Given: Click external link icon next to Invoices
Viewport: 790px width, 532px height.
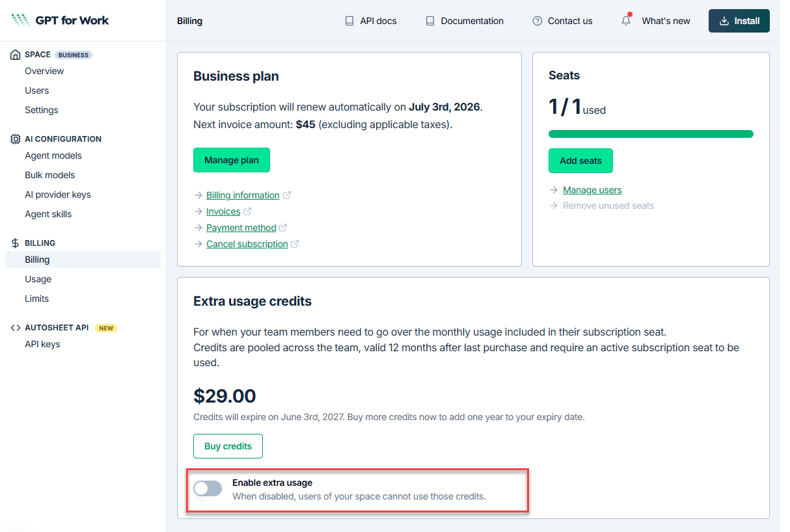Looking at the screenshot, I should coord(248,211).
